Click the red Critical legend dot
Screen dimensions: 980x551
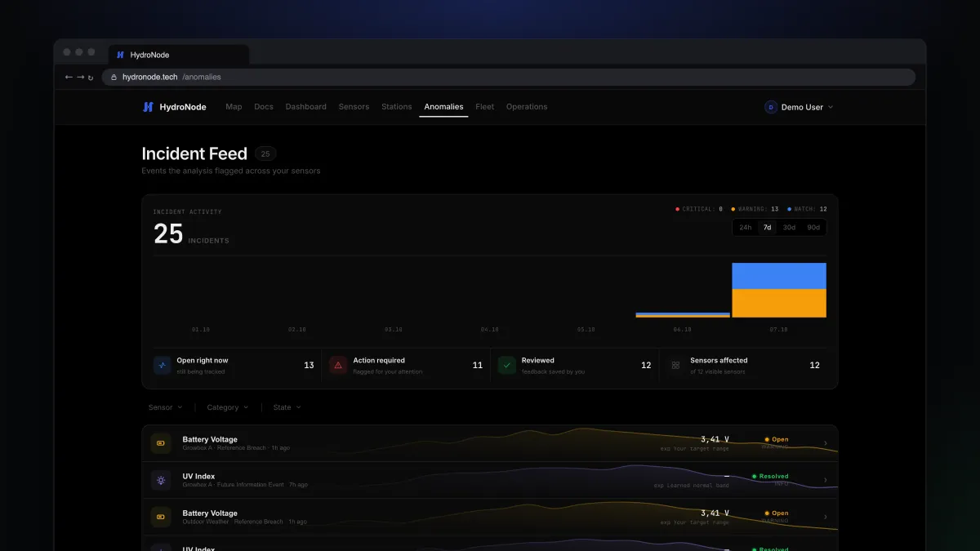(678, 209)
